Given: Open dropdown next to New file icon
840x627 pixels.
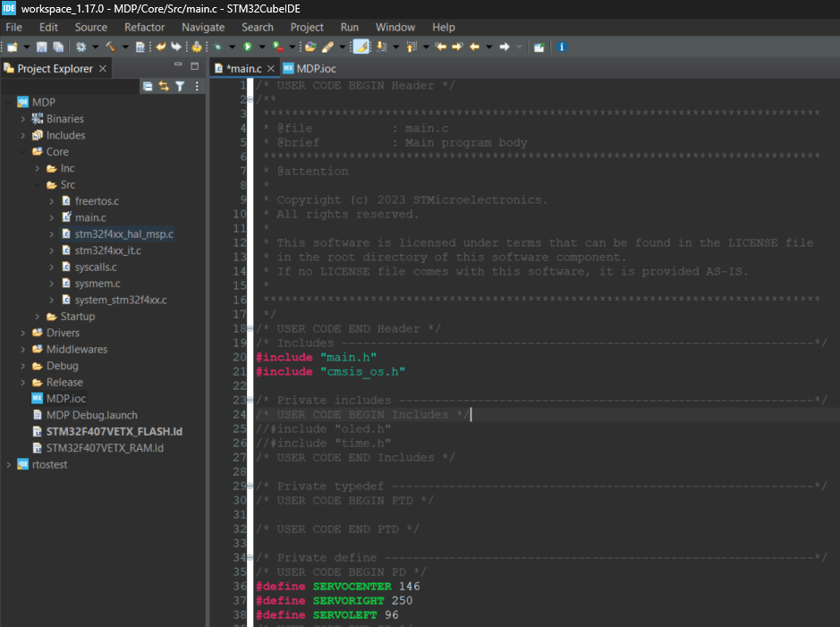Looking at the screenshot, I should tap(27, 47).
